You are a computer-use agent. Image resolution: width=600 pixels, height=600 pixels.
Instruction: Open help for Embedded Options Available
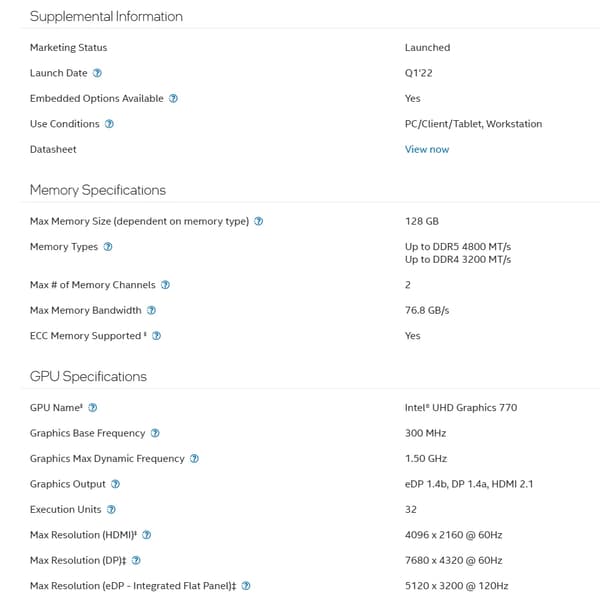pyautogui.click(x=173, y=99)
